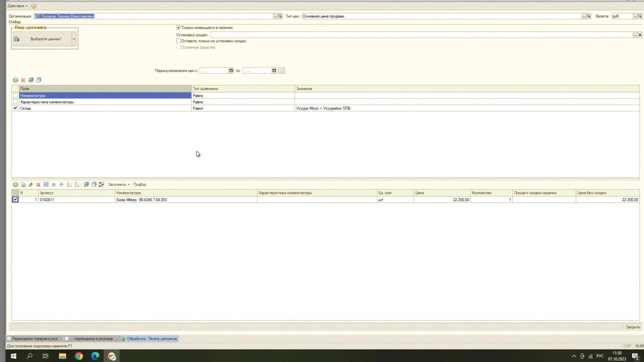Open the help icon next to Действия
The width and height of the screenshot is (644, 362).
[34, 6]
